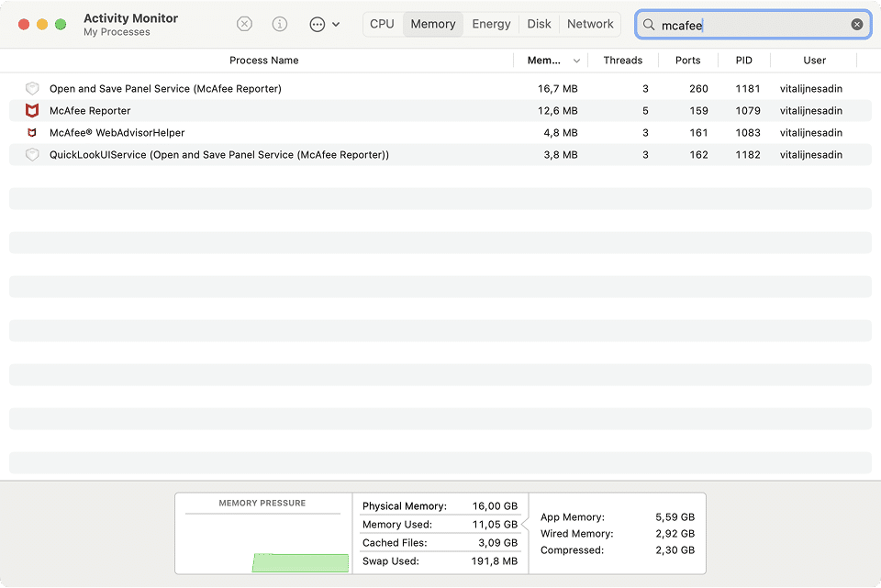
Task: Click PID 1083 cell
Action: [748, 132]
